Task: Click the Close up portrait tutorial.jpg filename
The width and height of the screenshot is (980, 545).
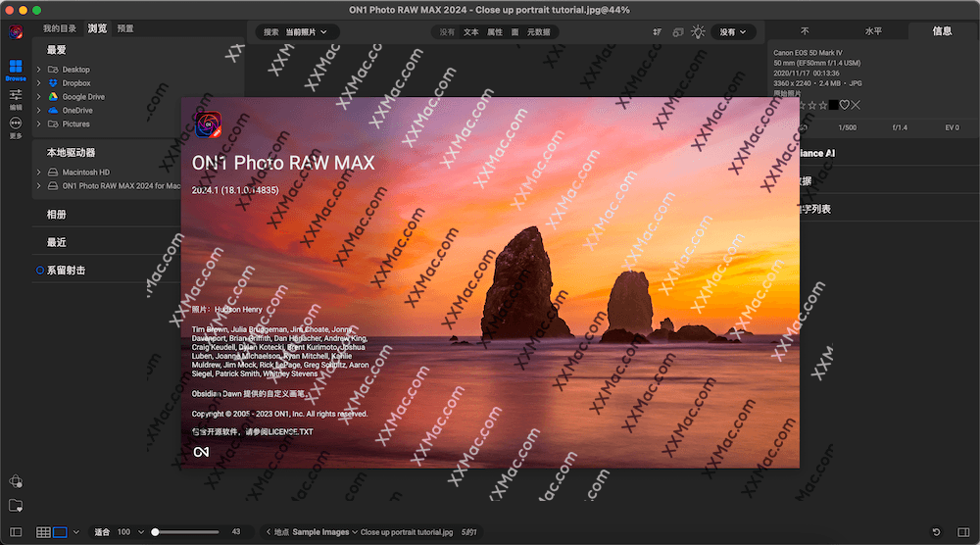Action: [x=407, y=532]
